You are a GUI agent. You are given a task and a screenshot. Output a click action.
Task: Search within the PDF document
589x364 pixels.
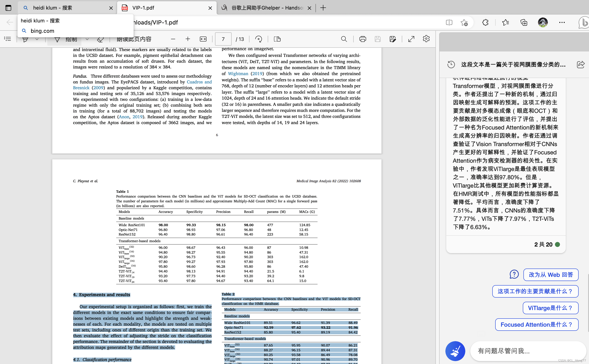pyautogui.click(x=344, y=39)
